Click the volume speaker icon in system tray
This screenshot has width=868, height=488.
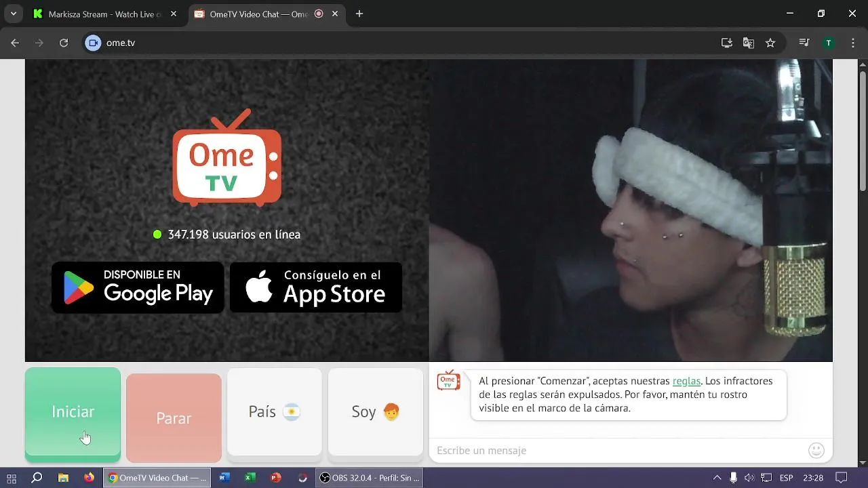[749, 478]
